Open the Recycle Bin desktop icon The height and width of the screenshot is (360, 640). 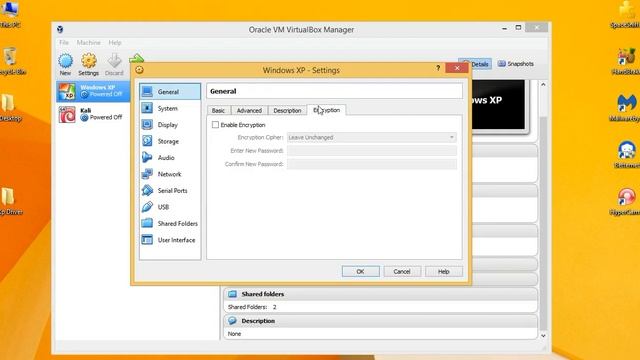(11, 61)
